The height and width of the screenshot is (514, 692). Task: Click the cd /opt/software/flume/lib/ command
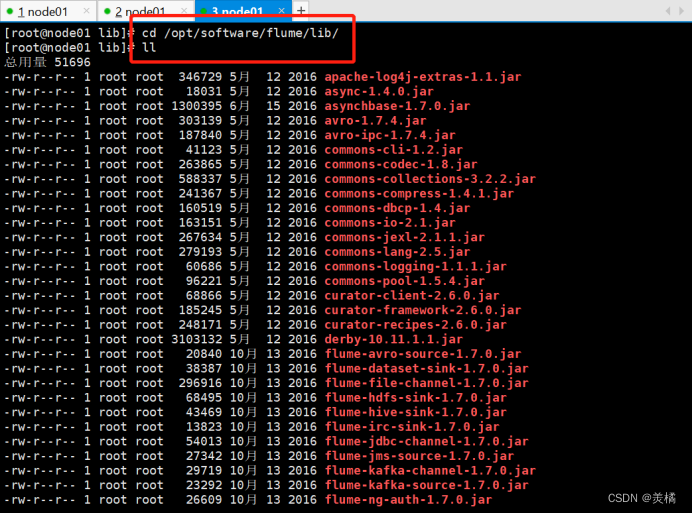point(241,33)
